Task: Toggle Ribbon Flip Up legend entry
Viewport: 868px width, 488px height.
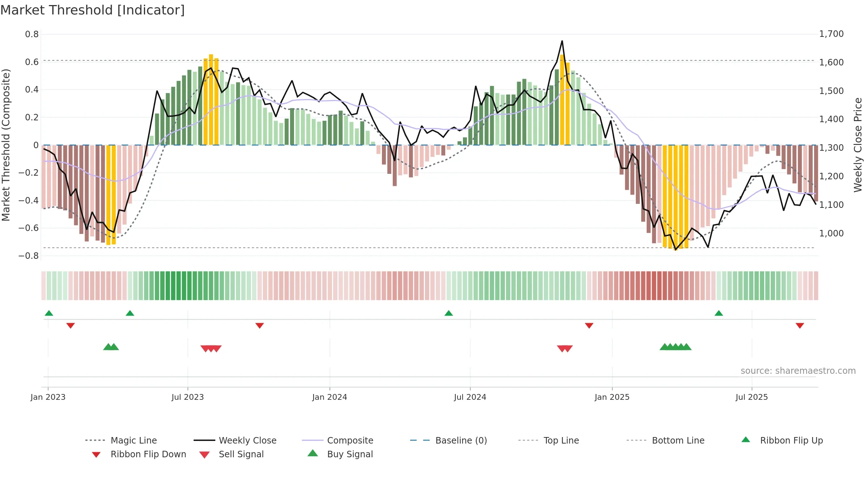Action: click(x=782, y=440)
